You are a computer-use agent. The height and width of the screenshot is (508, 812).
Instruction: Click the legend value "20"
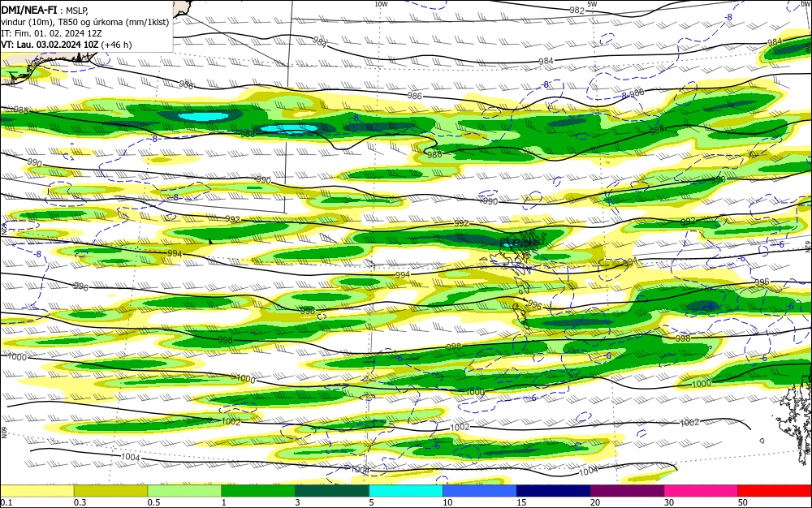coord(595,502)
